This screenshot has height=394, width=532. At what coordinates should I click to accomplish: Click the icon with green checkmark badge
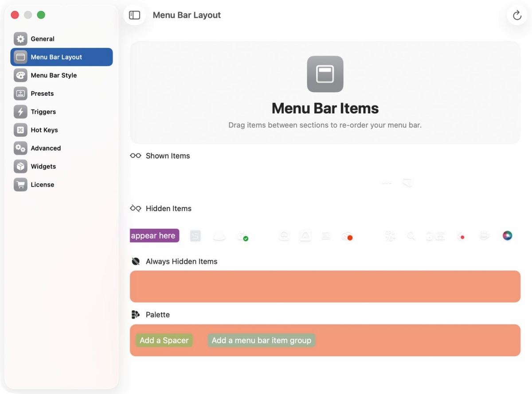click(243, 237)
